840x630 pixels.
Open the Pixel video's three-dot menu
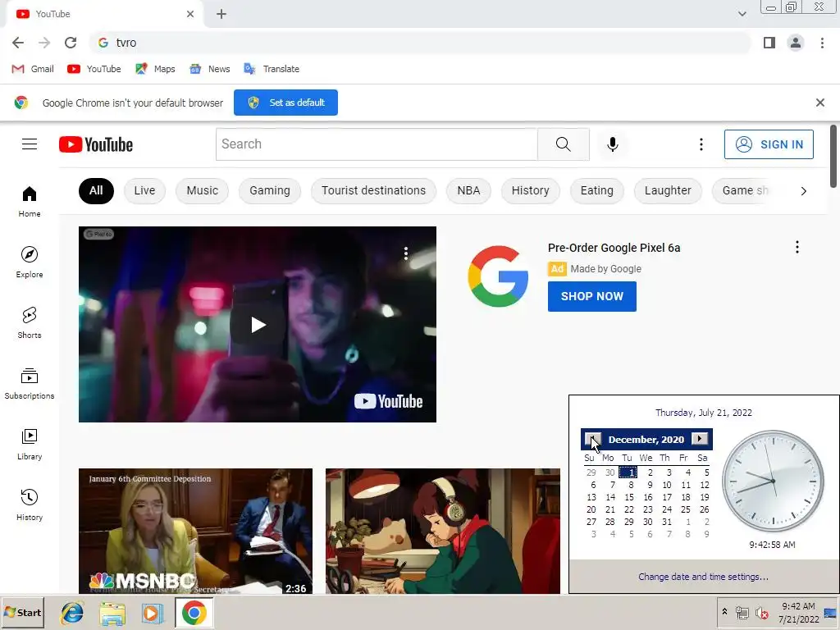406,253
